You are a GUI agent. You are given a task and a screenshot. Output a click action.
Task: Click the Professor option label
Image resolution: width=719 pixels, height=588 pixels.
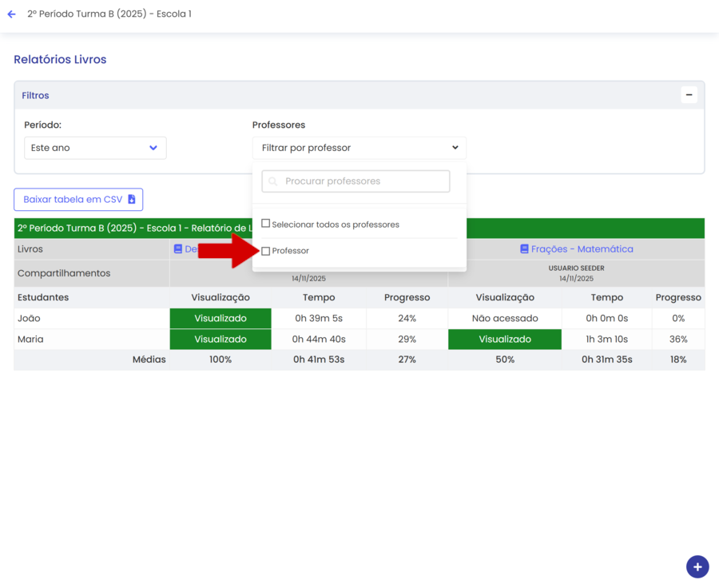290,251
